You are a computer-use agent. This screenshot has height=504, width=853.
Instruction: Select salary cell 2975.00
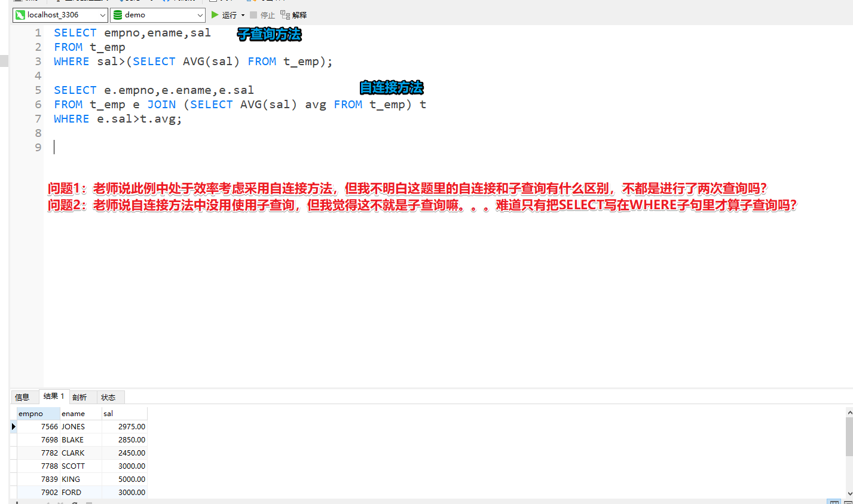pos(124,426)
